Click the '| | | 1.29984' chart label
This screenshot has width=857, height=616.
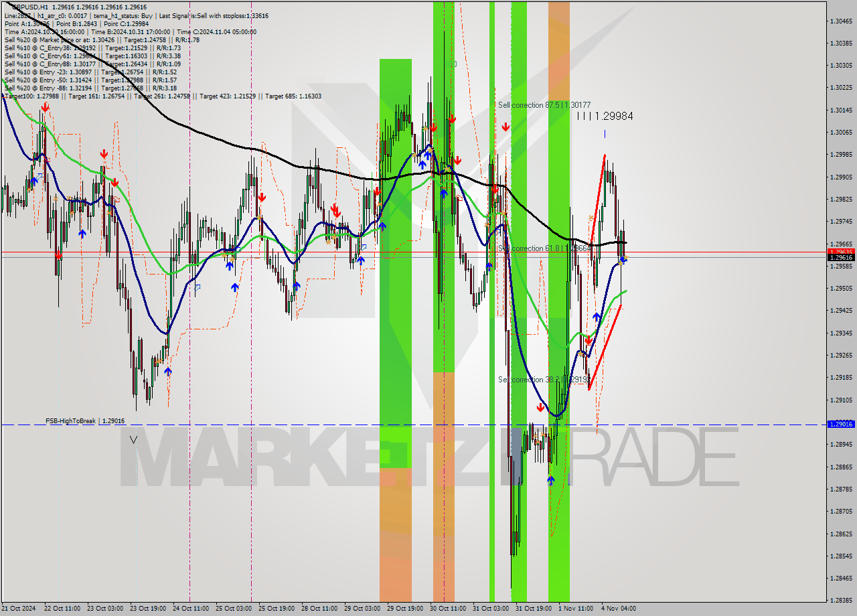(605, 117)
